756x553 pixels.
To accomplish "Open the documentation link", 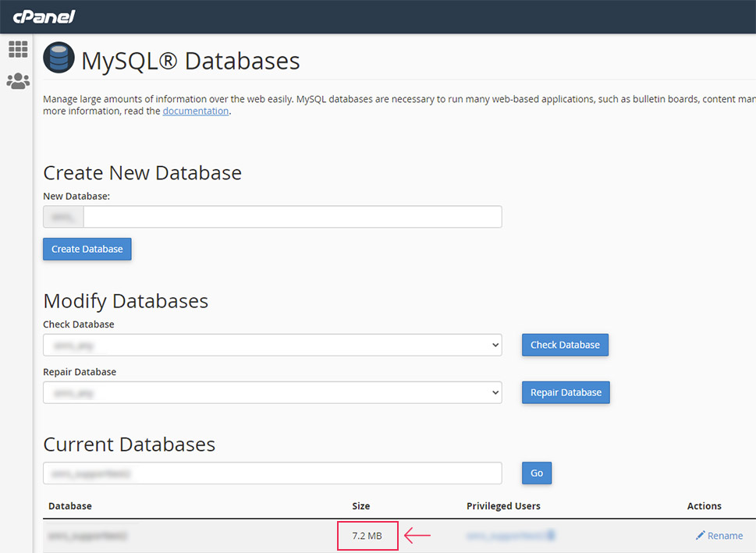I will [x=195, y=111].
